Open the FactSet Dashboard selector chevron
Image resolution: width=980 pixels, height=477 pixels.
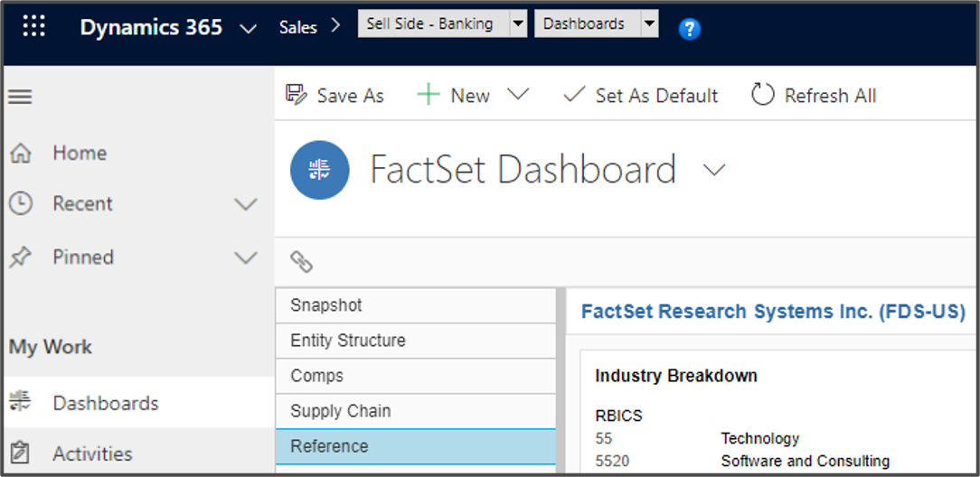714,170
